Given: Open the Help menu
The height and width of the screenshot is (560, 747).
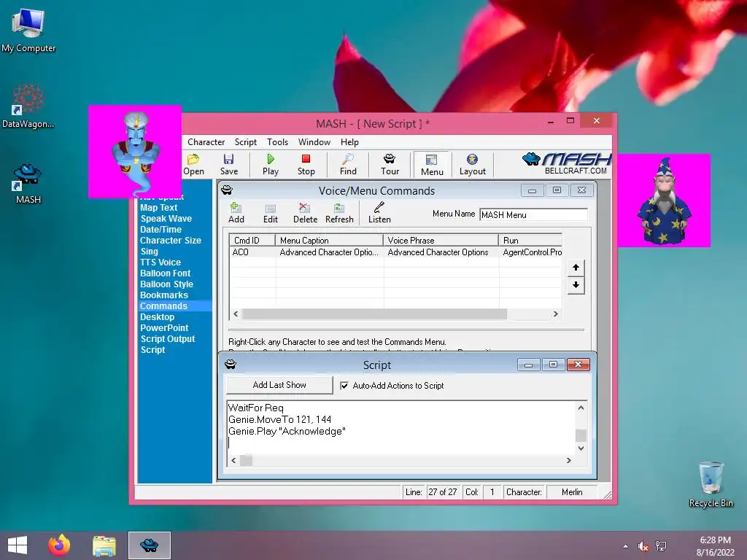Looking at the screenshot, I should click(x=349, y=142).
